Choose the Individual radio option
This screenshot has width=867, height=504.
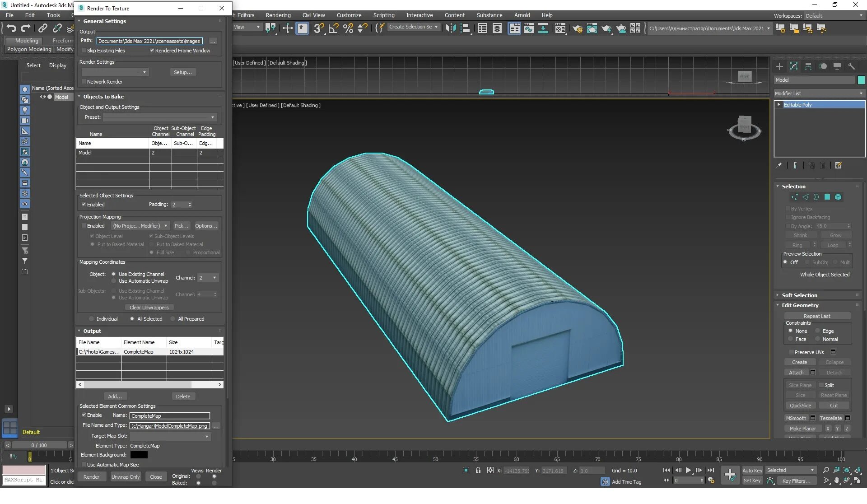pyautogui.click(x=92, y=319)
